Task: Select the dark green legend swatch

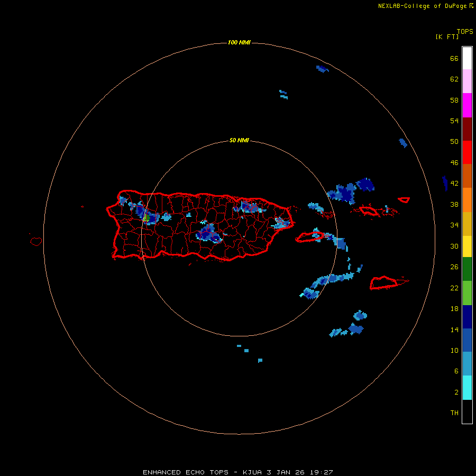Action: tap(467, 269)
